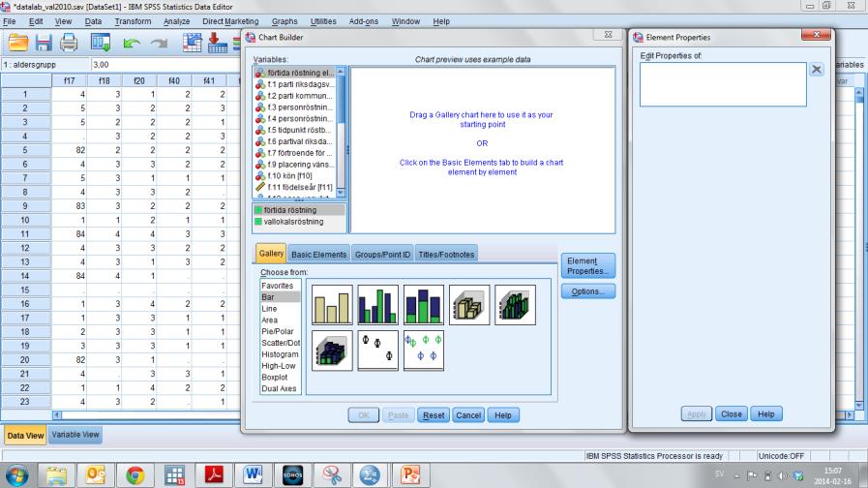Select variable f.1 parti riksdagsv...
Image resolution: width=868 pixels, height=488 pixels.
coord(294,84)
